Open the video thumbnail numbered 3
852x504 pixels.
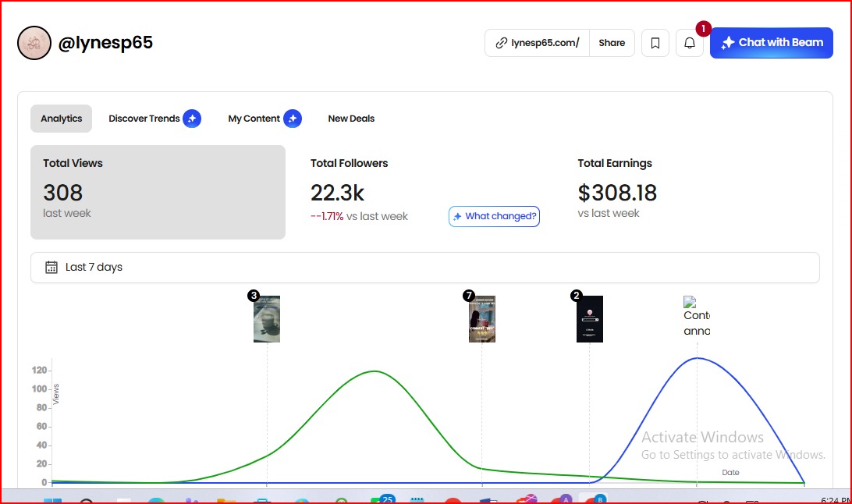(x=267, y=319)
